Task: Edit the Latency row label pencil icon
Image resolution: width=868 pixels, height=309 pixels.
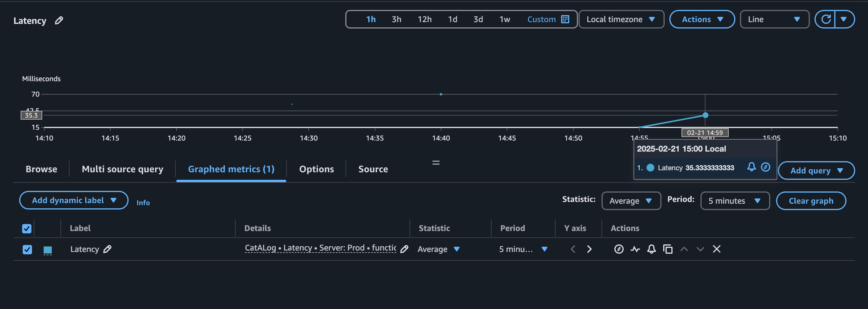Action: 108,249
